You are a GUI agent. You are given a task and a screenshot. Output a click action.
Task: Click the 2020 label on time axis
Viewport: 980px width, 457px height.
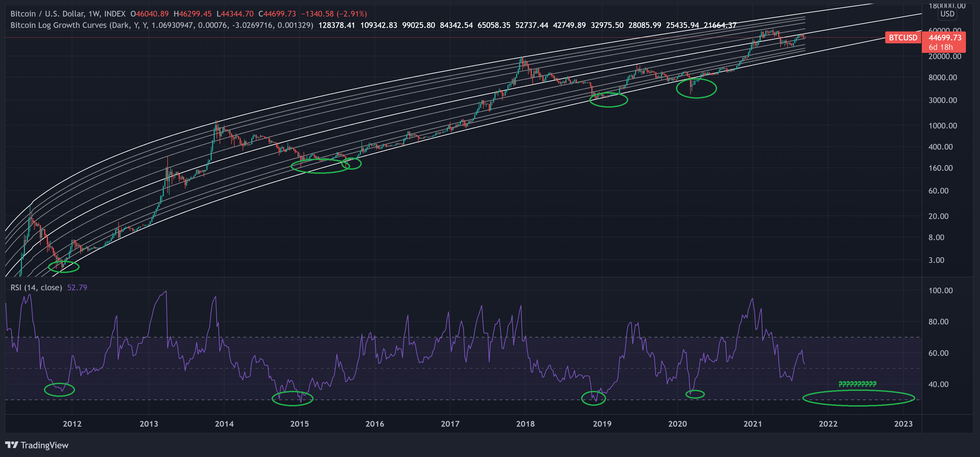coord(678,424)
